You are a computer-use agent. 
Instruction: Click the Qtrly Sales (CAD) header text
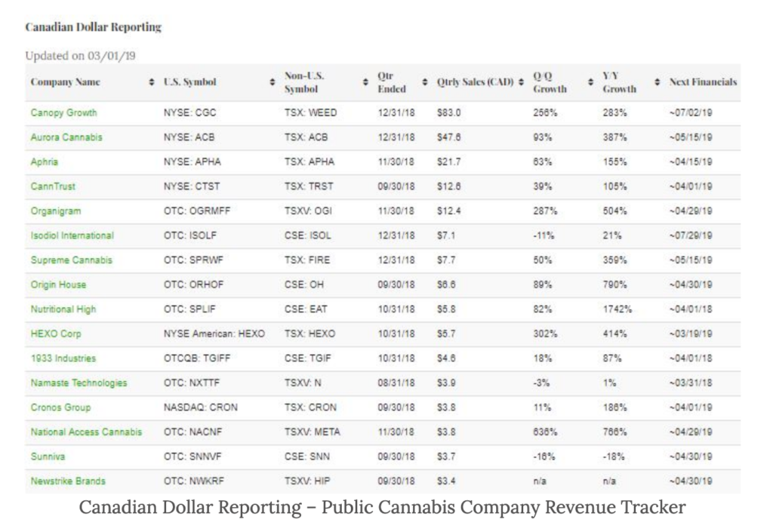coord(476,82)
